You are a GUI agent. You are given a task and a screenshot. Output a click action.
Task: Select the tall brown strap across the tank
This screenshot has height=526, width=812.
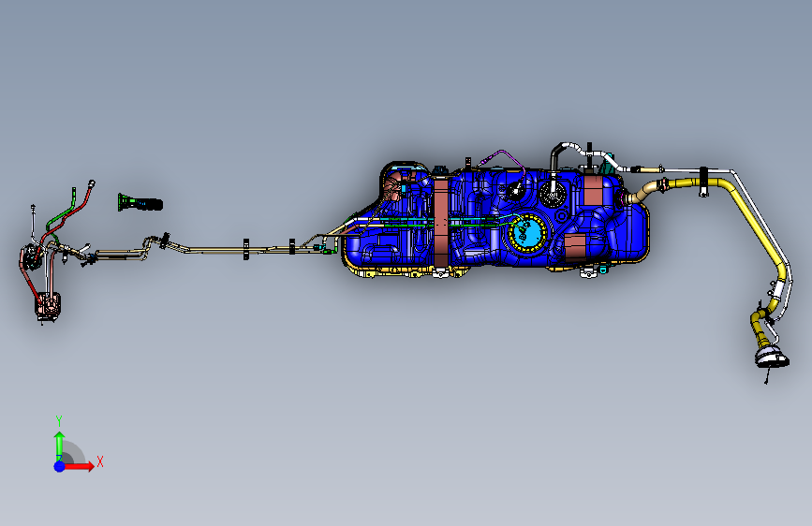click(x=441, y=223)
